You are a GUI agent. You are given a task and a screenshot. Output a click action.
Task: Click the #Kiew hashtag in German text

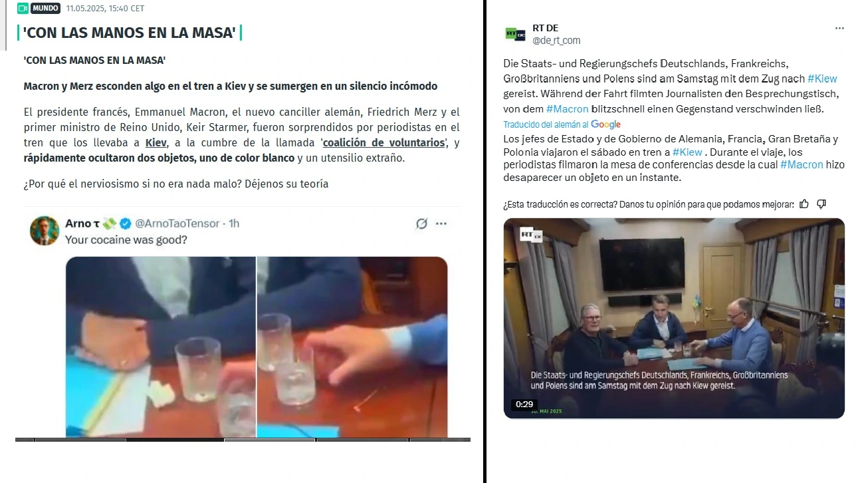click(x=823, y=79)
